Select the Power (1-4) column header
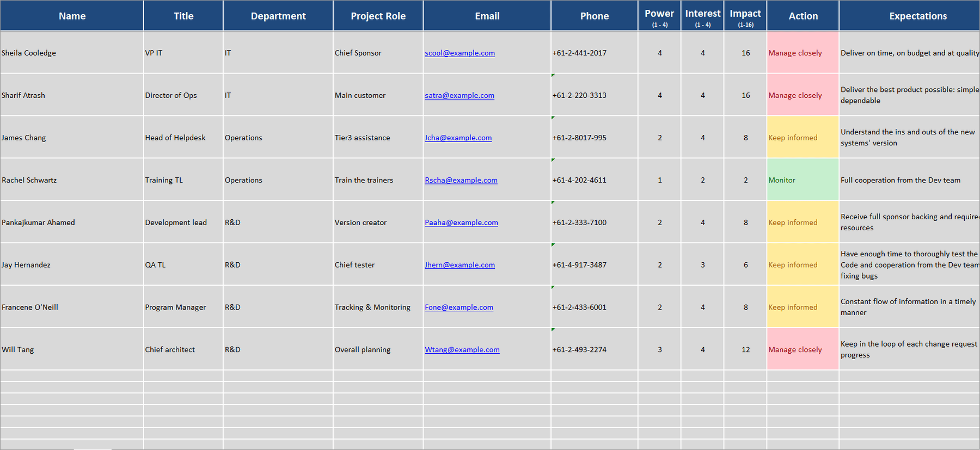Viewport: 980px width, 450px height. [x=659, y=16]
